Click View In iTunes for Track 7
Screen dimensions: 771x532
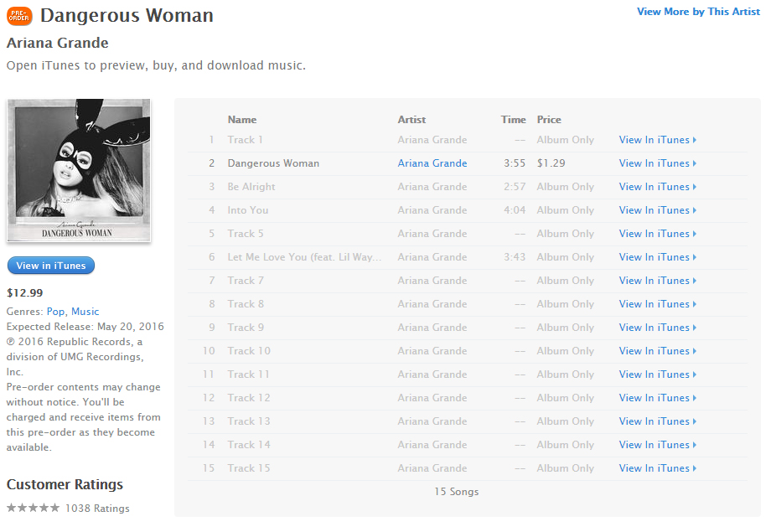(x=657, y=281)
